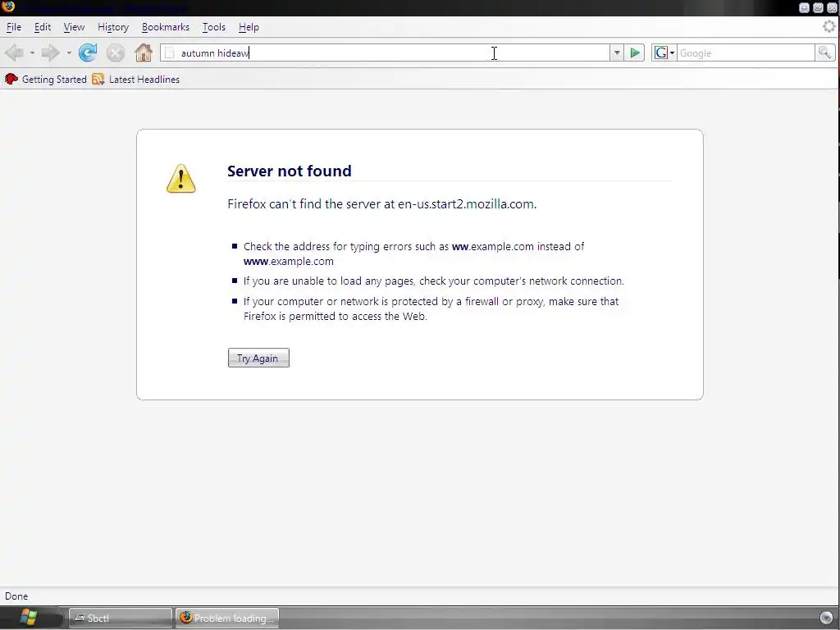Click the Forward navigation arrow
The height and width of the screenshot is (630, 840).
pos(51,53)
